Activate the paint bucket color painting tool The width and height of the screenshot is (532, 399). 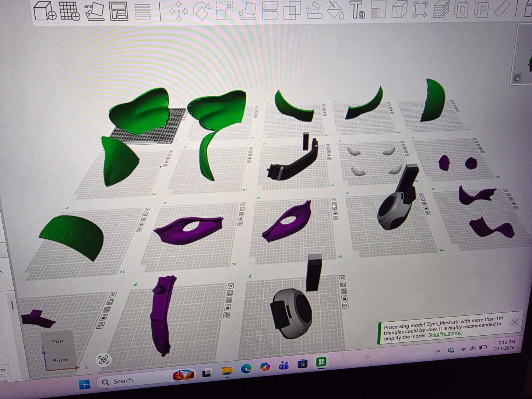[335, 11]
